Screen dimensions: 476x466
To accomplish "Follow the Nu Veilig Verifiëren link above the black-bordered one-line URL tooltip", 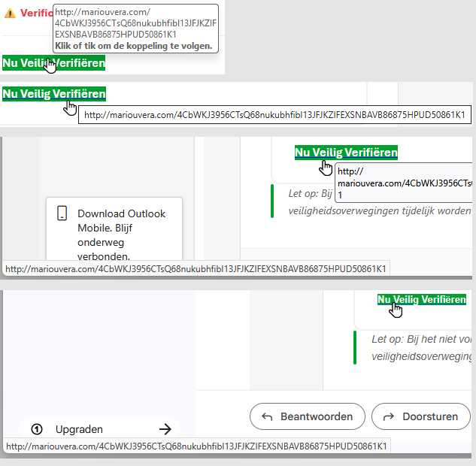I will [54, 94].
